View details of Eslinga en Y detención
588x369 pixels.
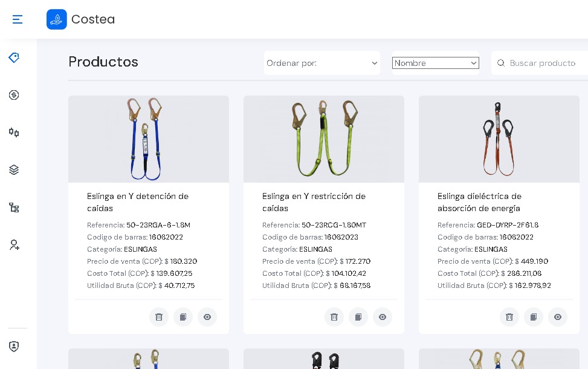(x=207, y=317)
